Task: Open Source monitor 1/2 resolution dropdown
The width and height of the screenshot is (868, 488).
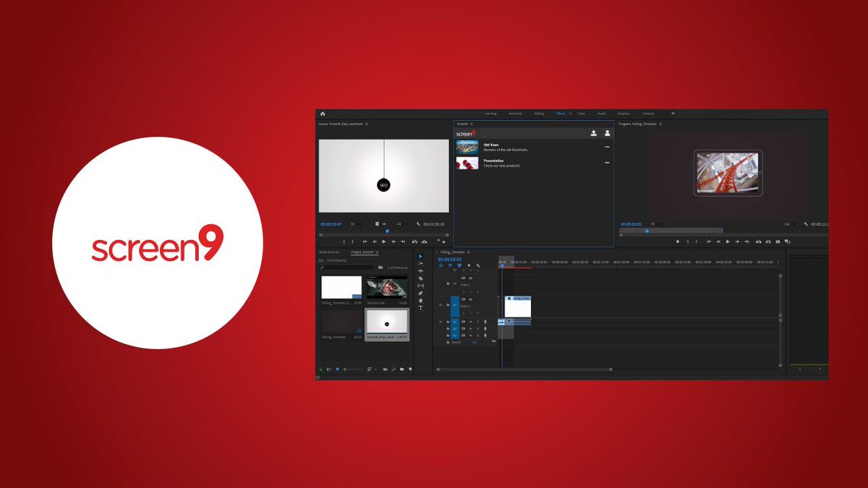Action: click(404, 224)
